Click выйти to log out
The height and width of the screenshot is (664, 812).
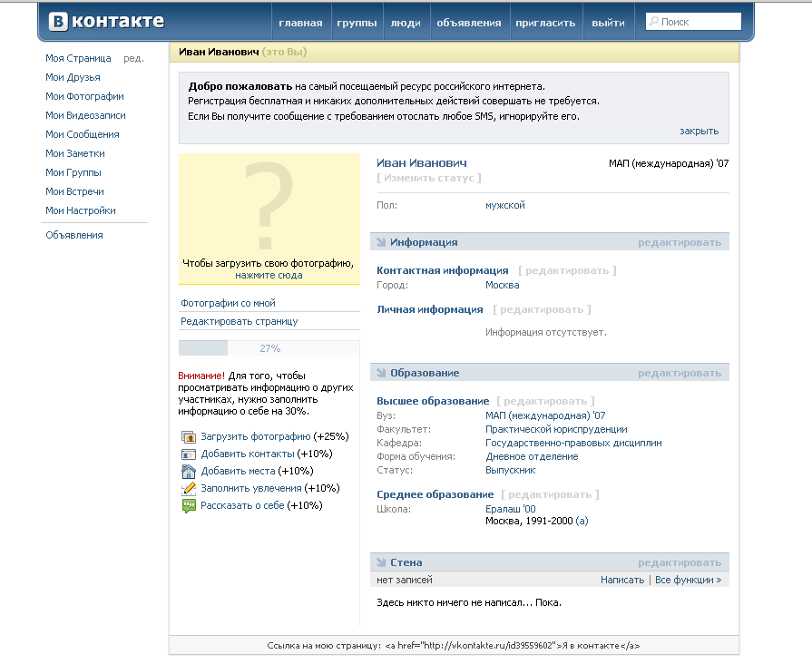pos(608,23)
